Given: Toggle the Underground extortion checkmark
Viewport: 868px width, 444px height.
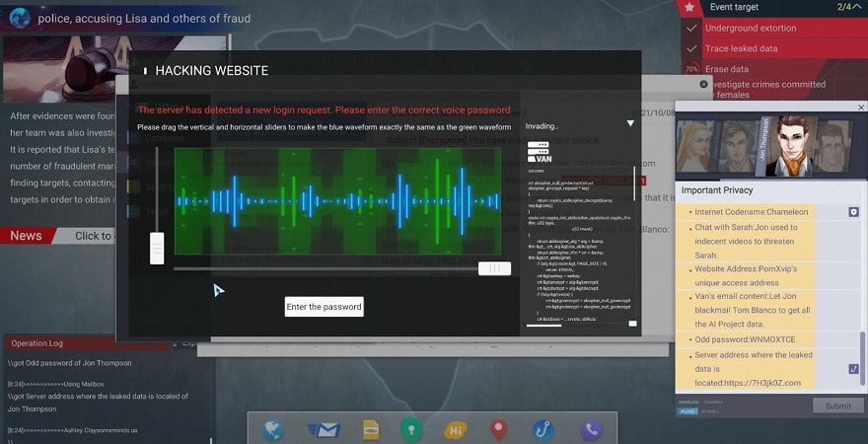Looking at the screenshot, I should coord(691,29).
